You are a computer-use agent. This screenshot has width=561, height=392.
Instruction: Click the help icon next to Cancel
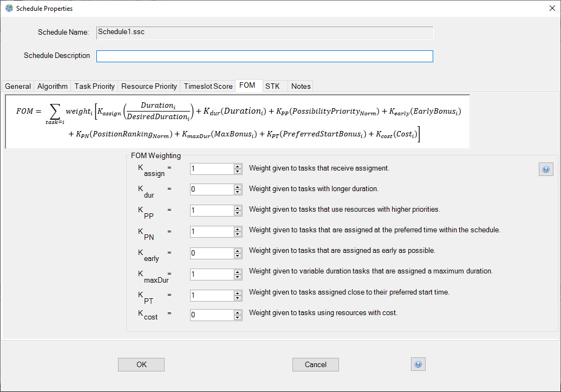[418, 364]
